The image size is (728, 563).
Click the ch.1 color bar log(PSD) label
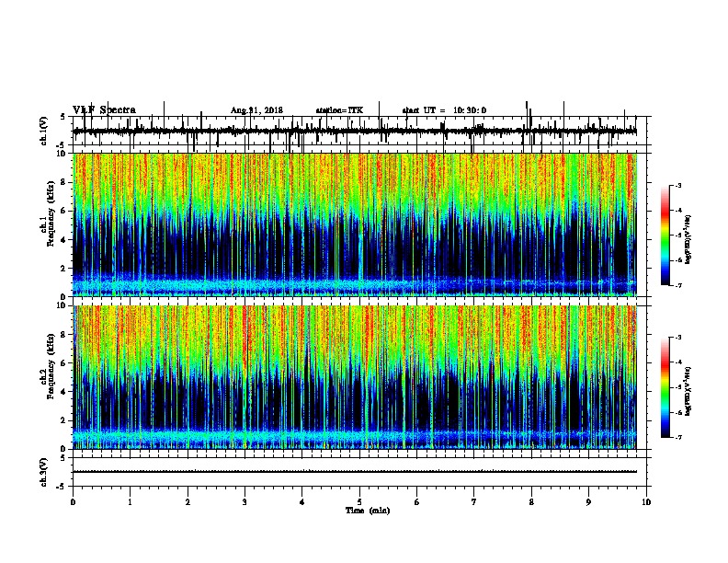point(688,239)
